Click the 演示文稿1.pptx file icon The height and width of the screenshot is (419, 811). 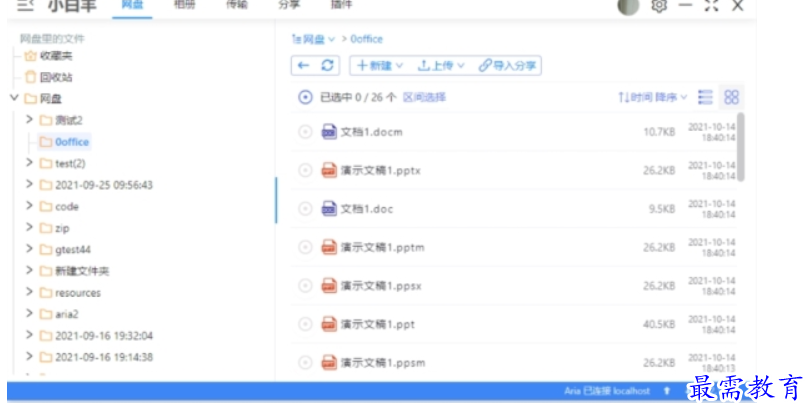(329, 170)
